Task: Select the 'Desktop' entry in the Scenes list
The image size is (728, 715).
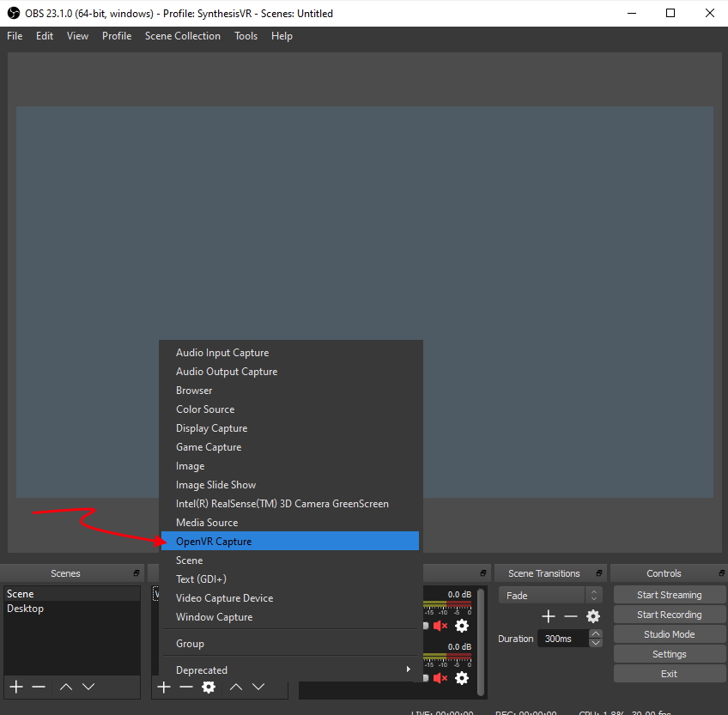Action: click(x=72, y=609)
